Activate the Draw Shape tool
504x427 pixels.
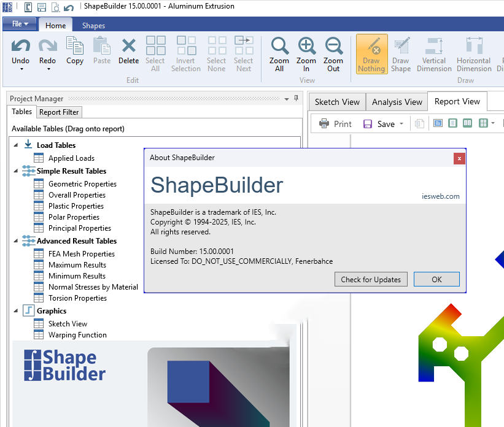(401, 54)
